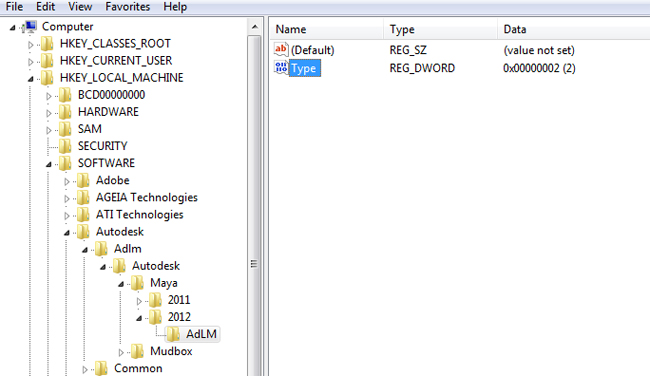Click the 2011 folder icon
Image resolution: width=650 pixels, height=376 pixels.
click(155, 300)
